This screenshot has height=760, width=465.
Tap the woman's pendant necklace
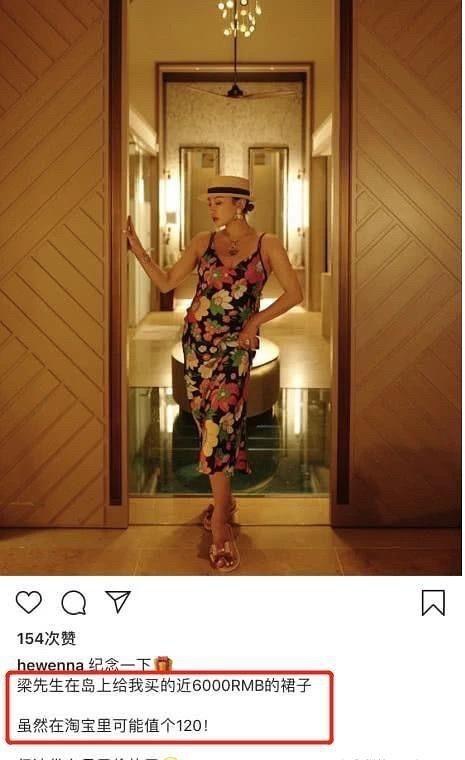pos(233,246)
